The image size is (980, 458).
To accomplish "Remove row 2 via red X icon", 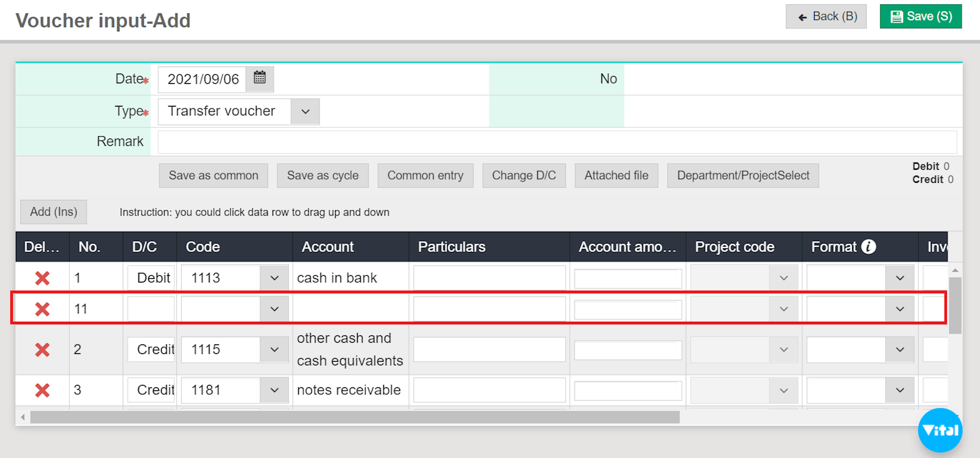I will tap(42, 349).
